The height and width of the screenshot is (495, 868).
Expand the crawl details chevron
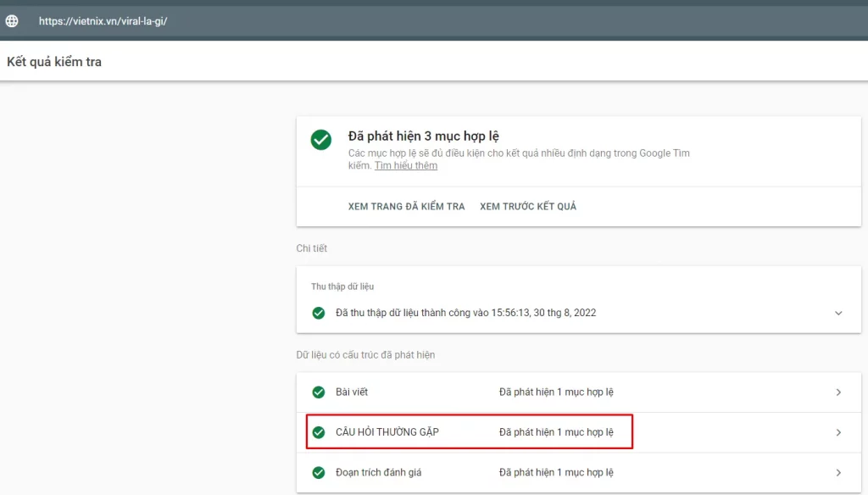click(838, 313)
